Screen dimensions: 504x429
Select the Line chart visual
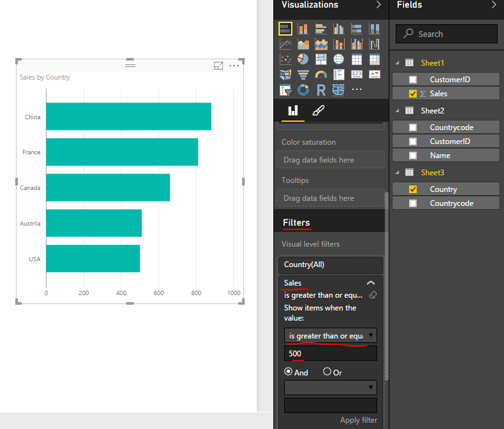pos(285,44)
